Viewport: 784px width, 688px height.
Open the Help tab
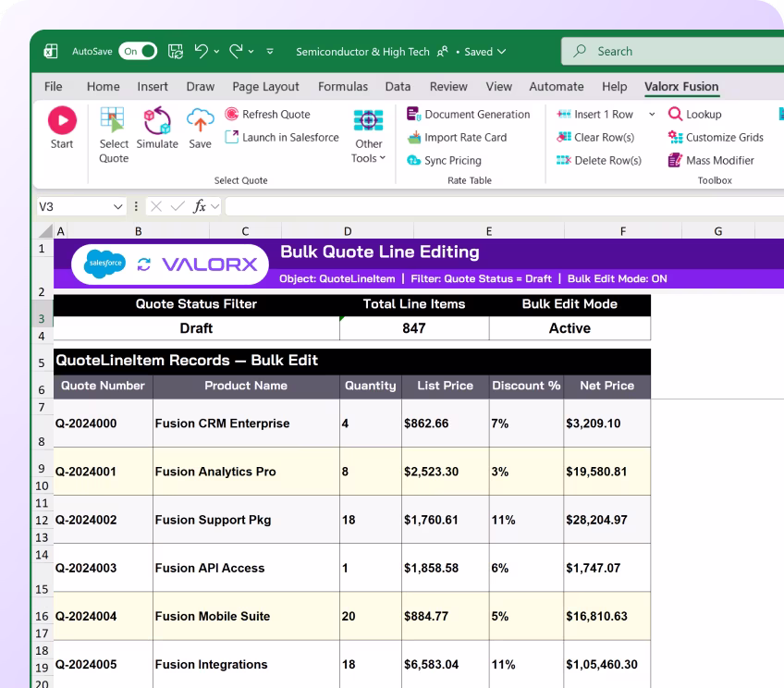(x=615, y=87)
